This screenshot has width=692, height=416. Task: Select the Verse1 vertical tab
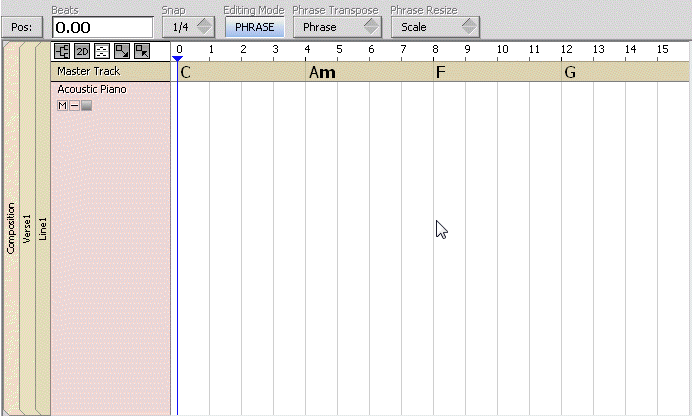tap(27, 229)
